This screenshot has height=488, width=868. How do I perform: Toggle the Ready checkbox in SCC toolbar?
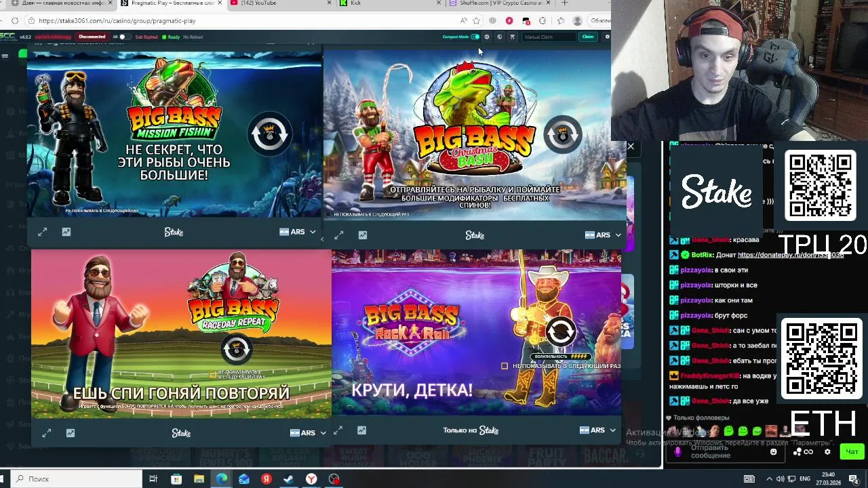[165, 37]
